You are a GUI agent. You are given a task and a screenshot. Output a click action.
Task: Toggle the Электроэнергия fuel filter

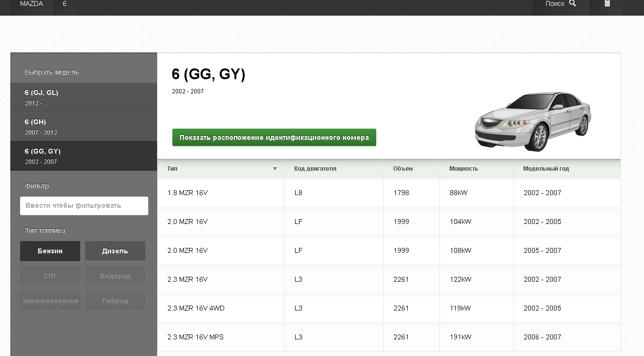pos(50,301)
